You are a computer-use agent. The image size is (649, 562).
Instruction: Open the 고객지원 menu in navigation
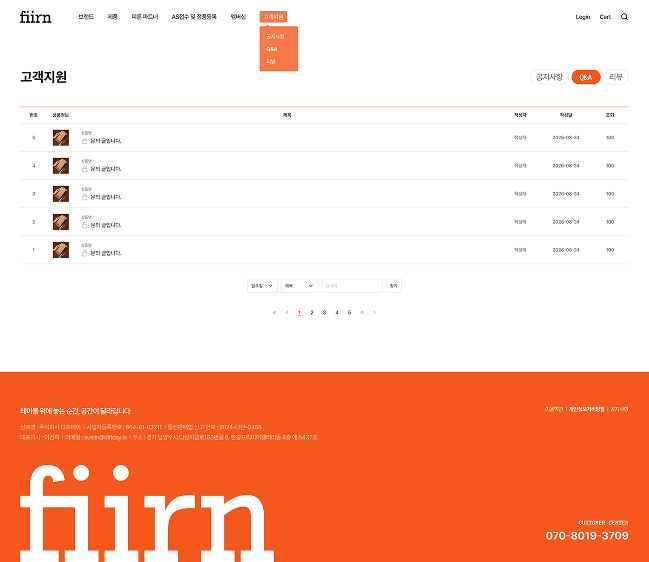[x=273, y=17]
